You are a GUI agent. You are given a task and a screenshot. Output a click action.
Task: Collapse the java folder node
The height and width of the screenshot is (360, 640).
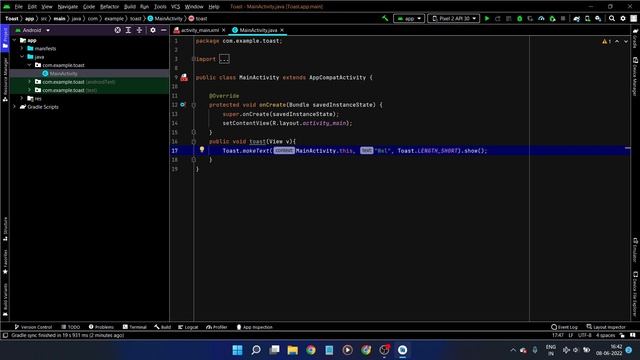22,57
